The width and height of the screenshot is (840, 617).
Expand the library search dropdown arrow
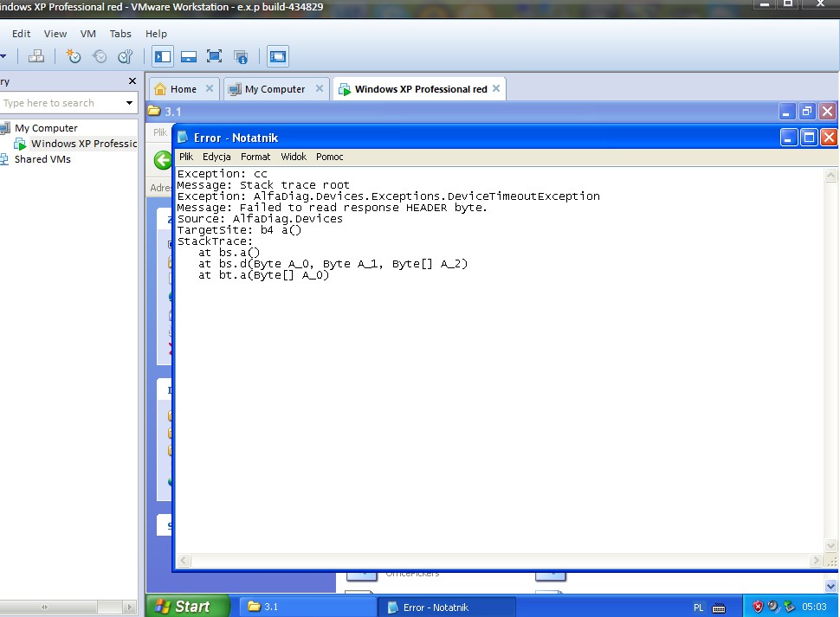(x=129, y=103)
